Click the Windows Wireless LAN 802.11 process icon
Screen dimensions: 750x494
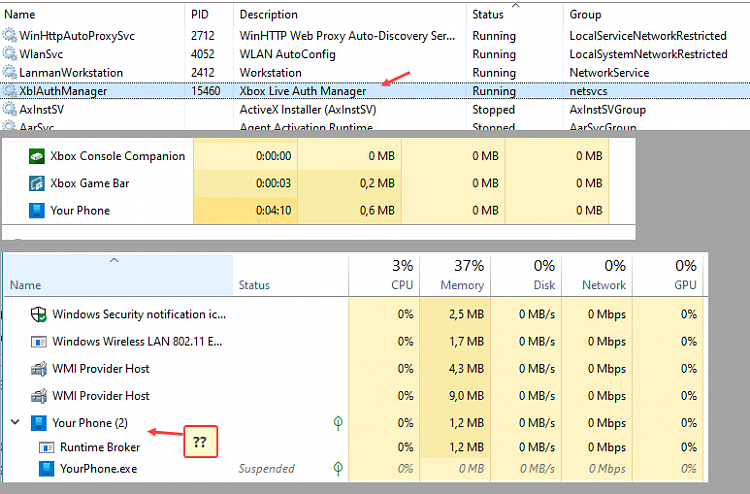[39, 342]
